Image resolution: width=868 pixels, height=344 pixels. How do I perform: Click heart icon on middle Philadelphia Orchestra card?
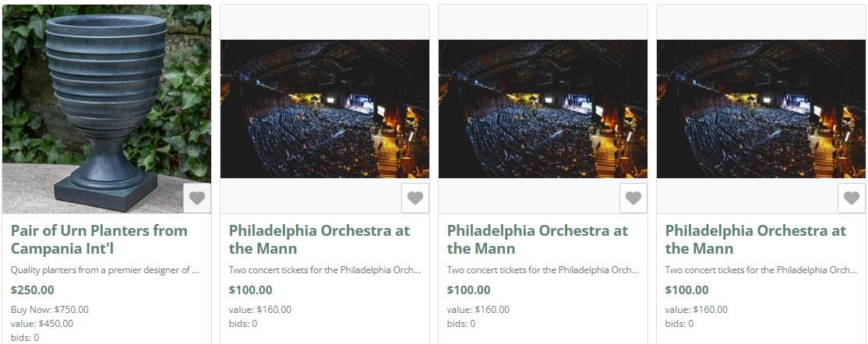(x=633, y=198)
